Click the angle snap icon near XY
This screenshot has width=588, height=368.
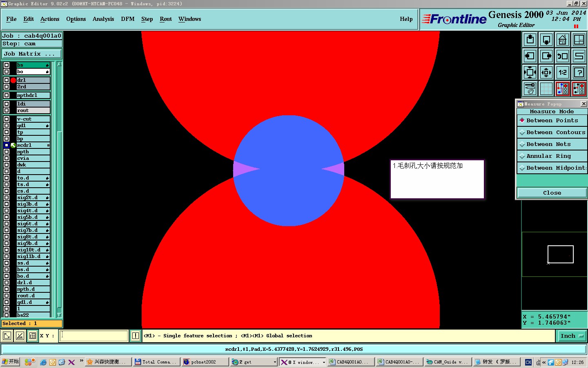[20, 336]
